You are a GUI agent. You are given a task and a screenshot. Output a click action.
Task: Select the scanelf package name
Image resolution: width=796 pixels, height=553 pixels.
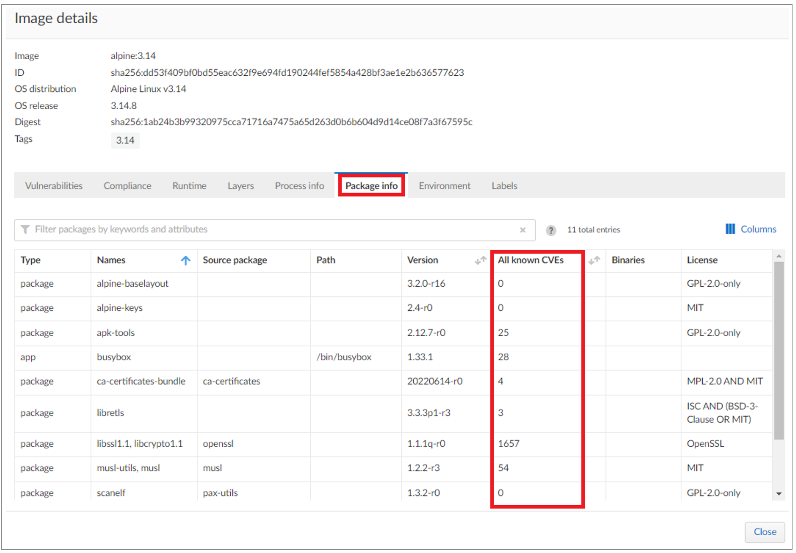pos(111,493)
